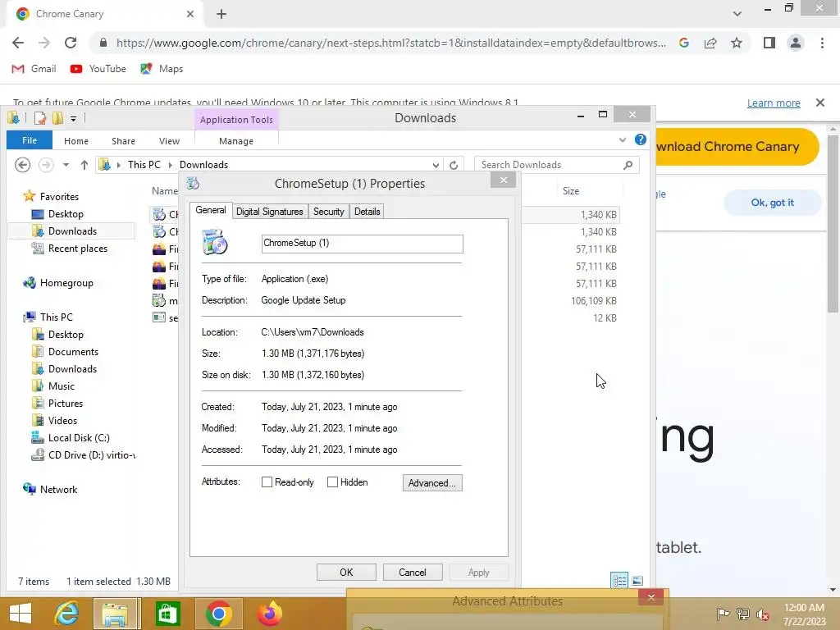This screenshot has width=840, height=630.
Task: Expand address bar history dropdown
Action: pos(436,165)
